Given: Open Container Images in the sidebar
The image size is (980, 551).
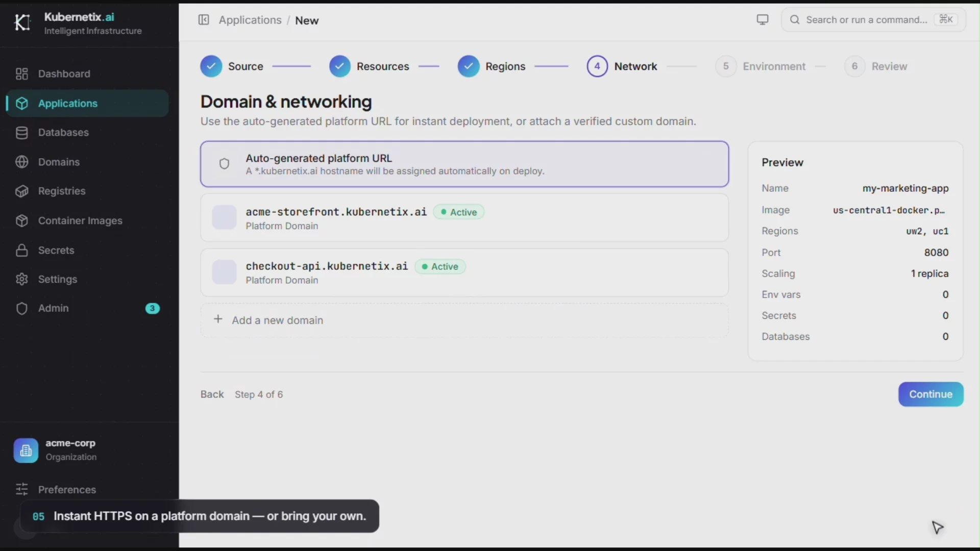Looking at the screenshot, I should pyautogui.click(x=87, y=221).
